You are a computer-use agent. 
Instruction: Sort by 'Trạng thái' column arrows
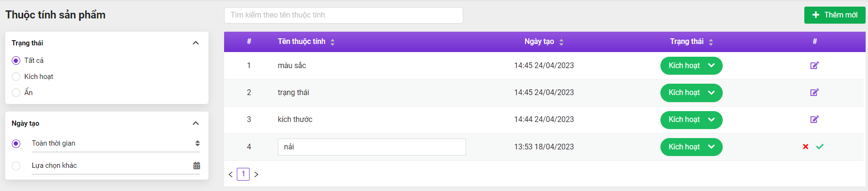click(711, 42)
